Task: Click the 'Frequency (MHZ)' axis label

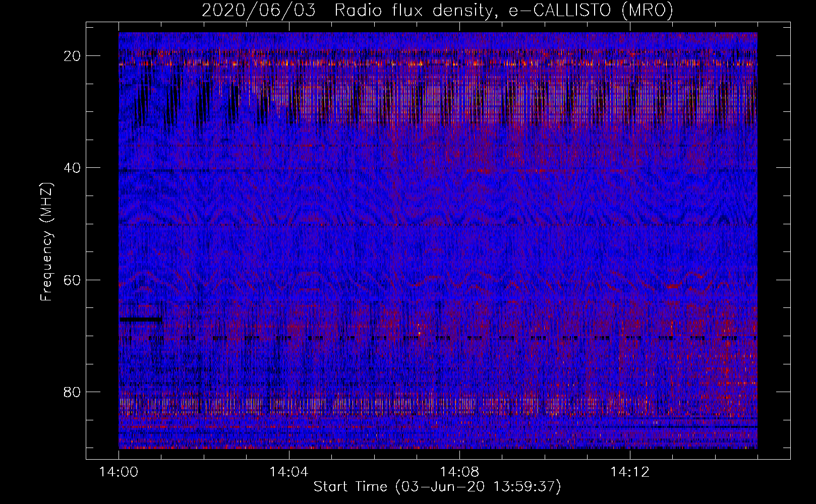Action: [46, 242]
